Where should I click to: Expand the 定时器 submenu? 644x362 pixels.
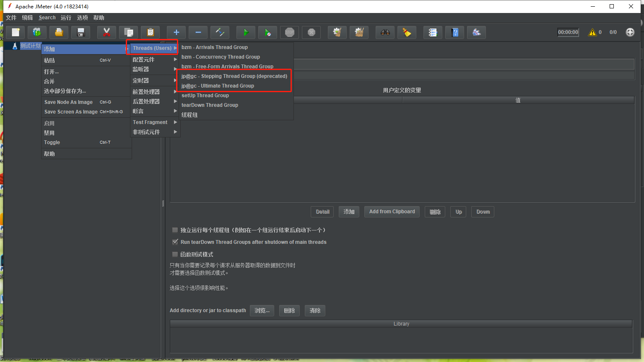[155, 80]
